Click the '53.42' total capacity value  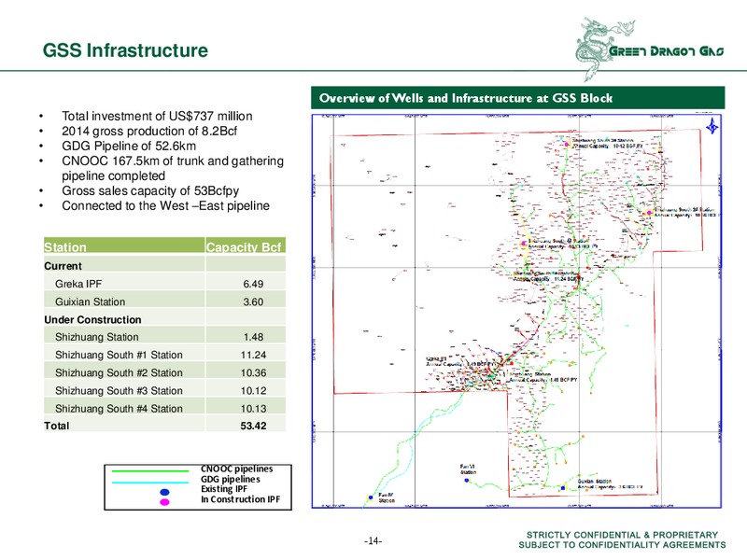click(x=253, y=426)
